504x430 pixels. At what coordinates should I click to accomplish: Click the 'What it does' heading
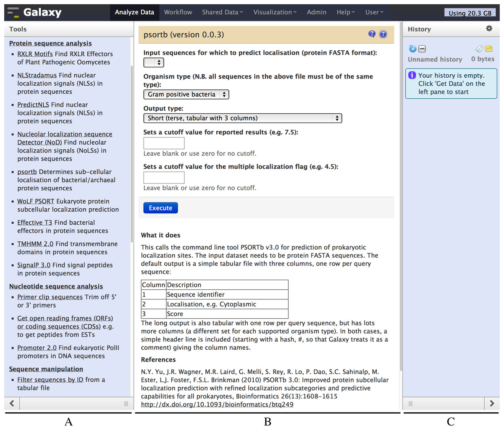[160, 235]
